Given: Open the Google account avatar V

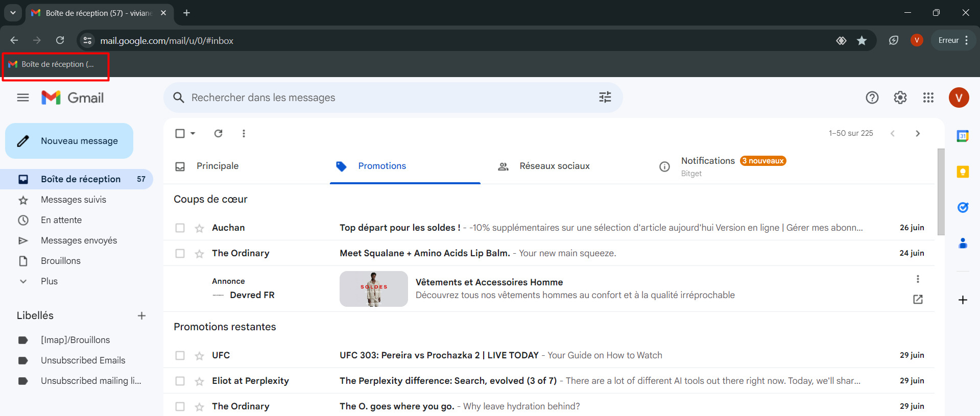Looking at the screenshot, I should (959, 97).
